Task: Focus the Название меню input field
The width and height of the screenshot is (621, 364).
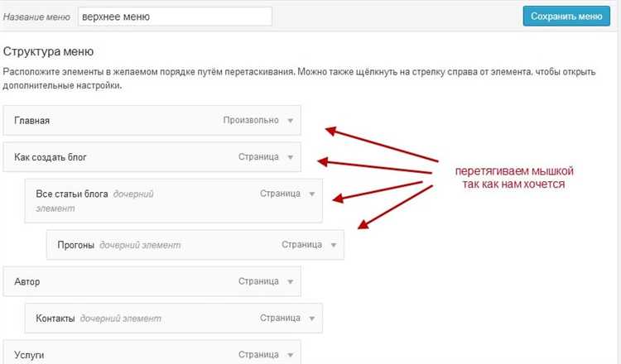Action: tap(175, 17)
